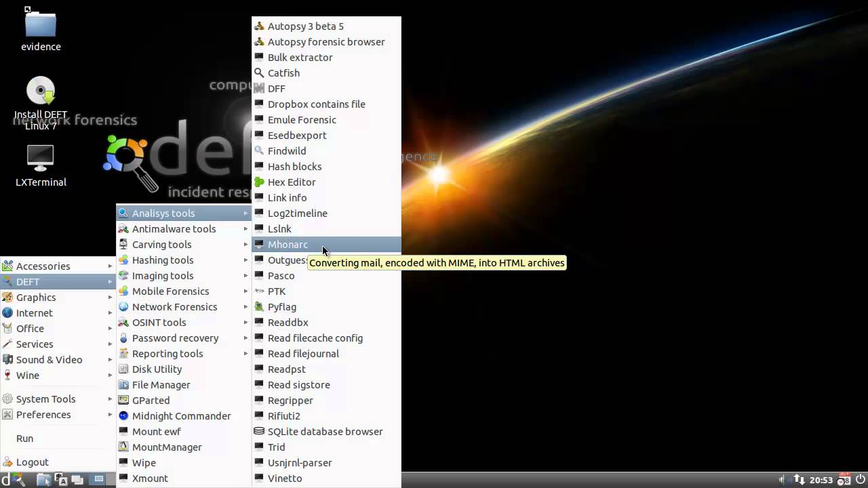Expand the Carving tools submenu

[184, 245]
